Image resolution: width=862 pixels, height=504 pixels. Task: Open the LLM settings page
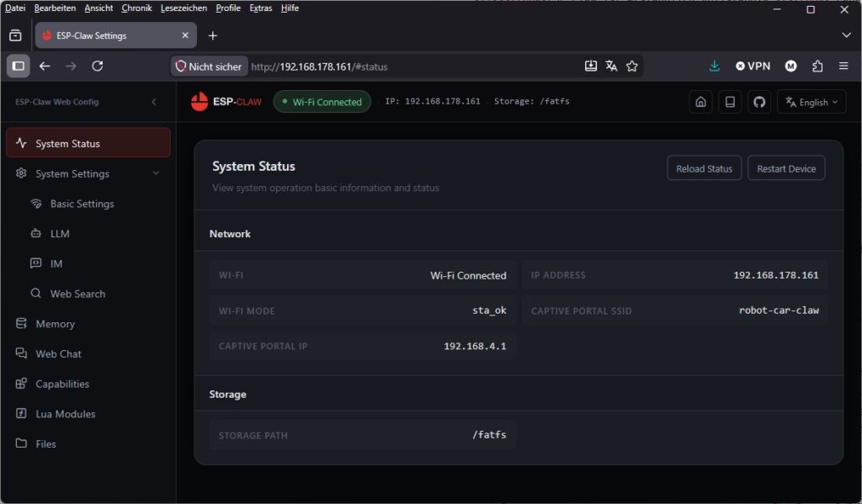pyautogui.click(x=60, y=234)
